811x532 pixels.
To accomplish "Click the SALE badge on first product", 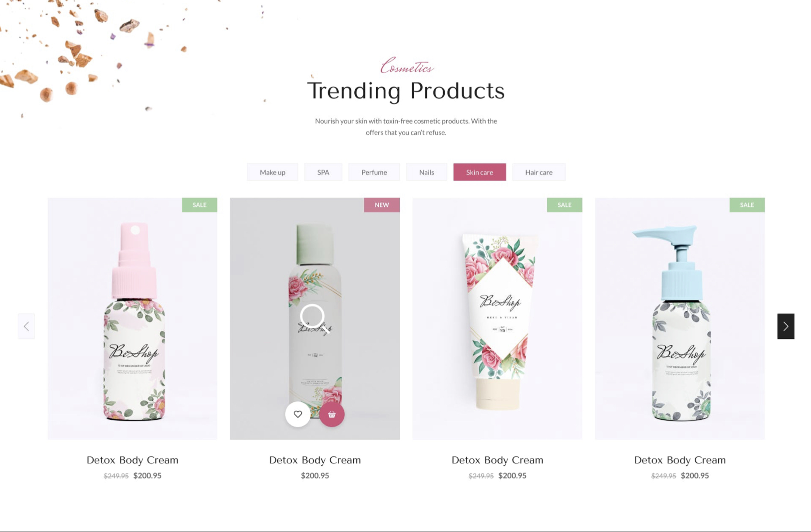I will [x=199, y=205].
